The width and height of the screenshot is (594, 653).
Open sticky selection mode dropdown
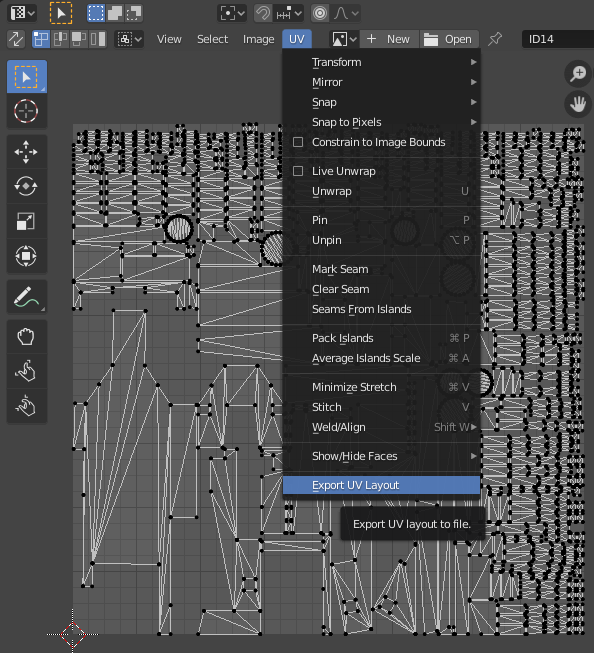[x=129, y=39]
